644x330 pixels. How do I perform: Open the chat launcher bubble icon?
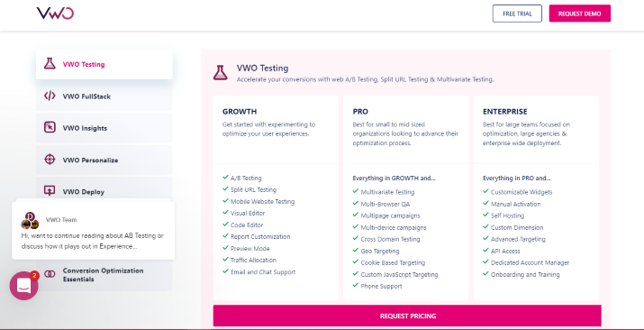coord(23,286)
